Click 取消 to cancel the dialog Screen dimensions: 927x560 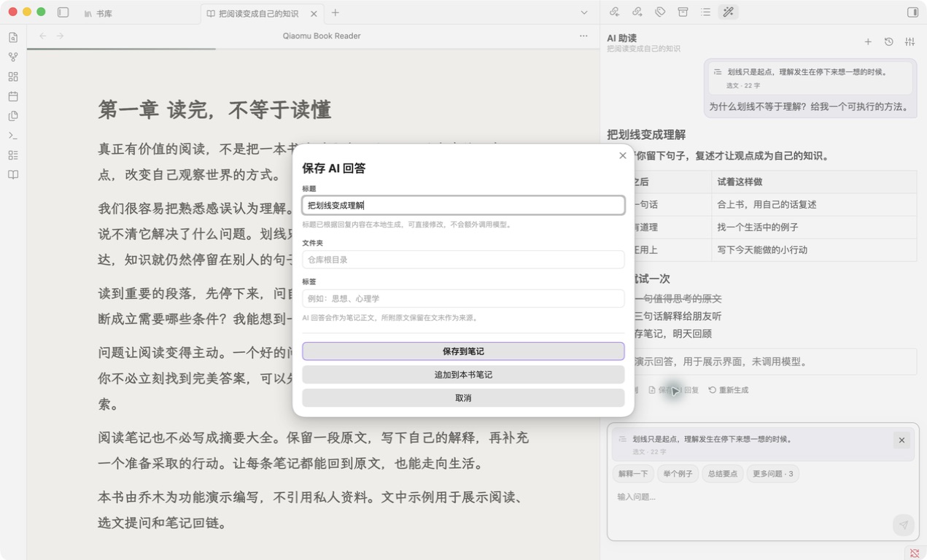point(463,398)
